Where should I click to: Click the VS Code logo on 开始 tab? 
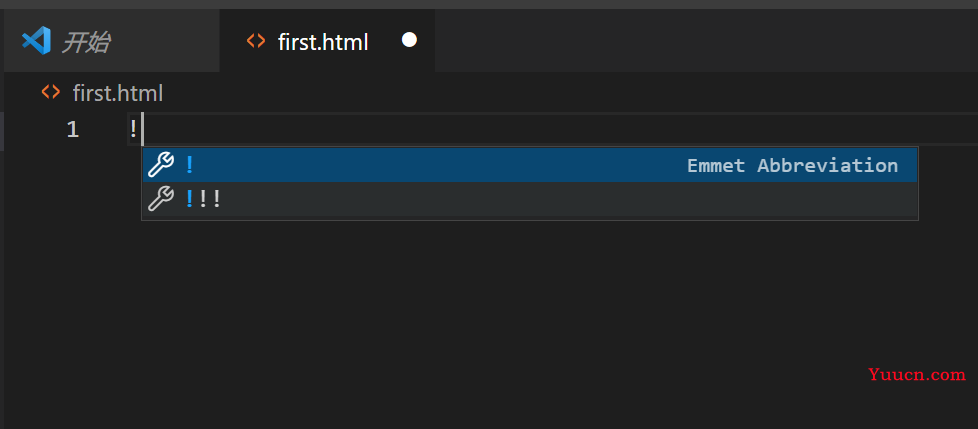[x=36, y=41]
